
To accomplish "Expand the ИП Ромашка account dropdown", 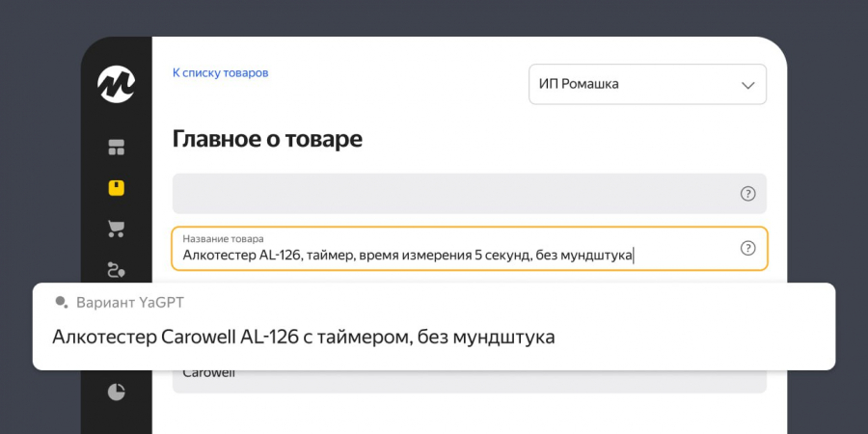I will coord(647,84).
